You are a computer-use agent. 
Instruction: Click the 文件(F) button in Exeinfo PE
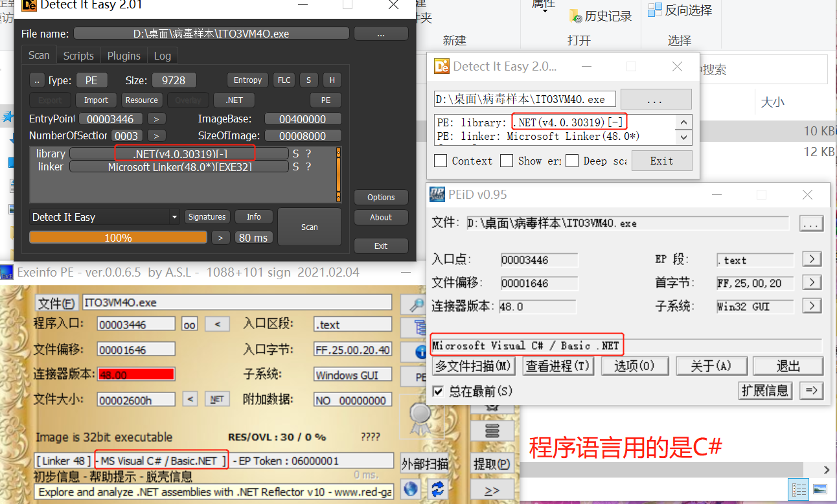point(56,303)
